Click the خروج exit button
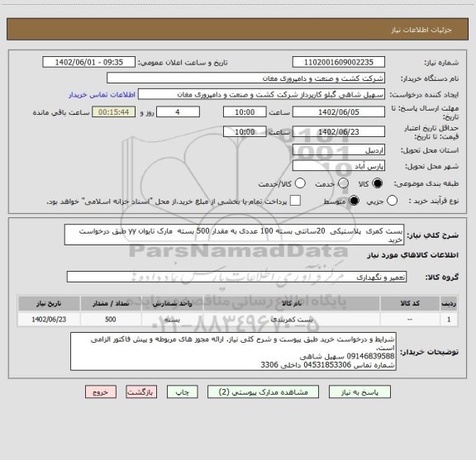 coord(101,392)
